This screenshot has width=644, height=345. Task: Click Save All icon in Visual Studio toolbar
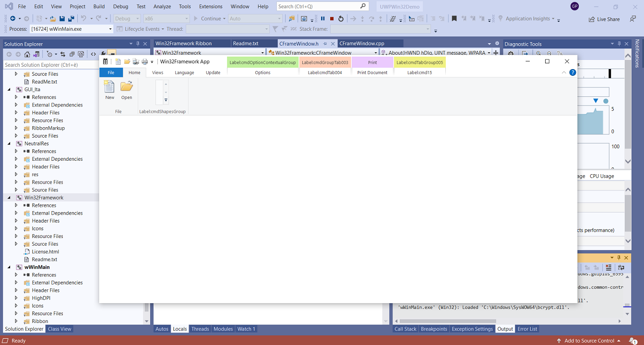(71, 19)
